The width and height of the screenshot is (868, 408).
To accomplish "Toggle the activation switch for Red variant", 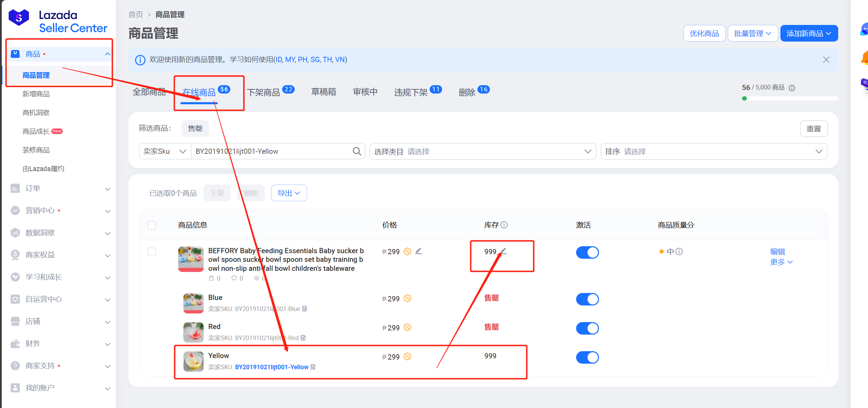I will tap(588, 328).
